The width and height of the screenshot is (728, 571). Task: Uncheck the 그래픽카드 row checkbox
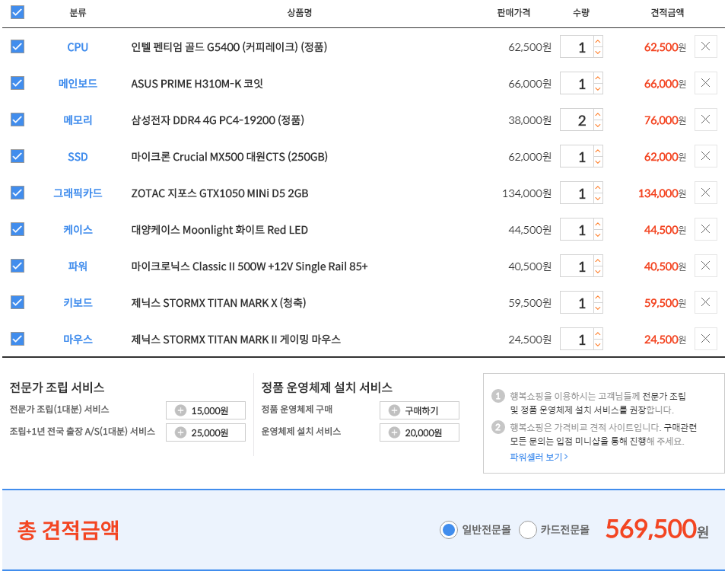tap(17, 193)
